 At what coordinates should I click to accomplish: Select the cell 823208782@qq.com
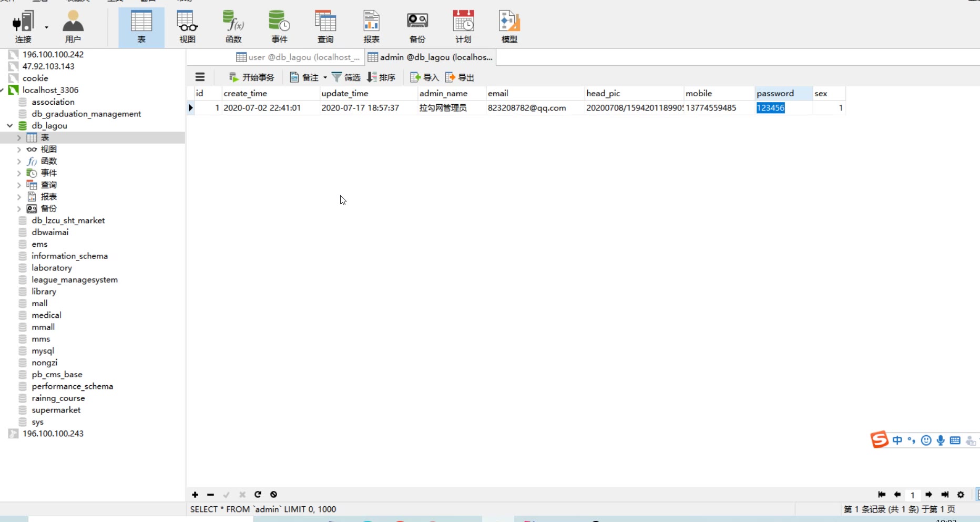(x=535, y=108)
